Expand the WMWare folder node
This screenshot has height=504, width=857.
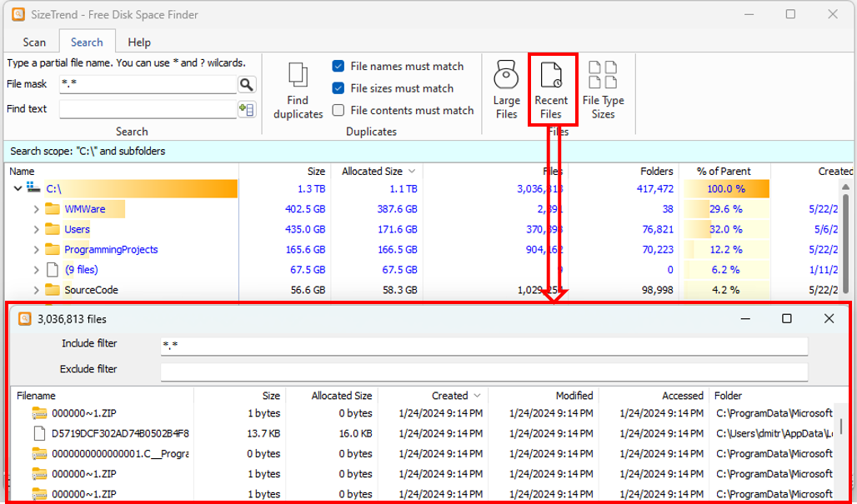(36, 209)
